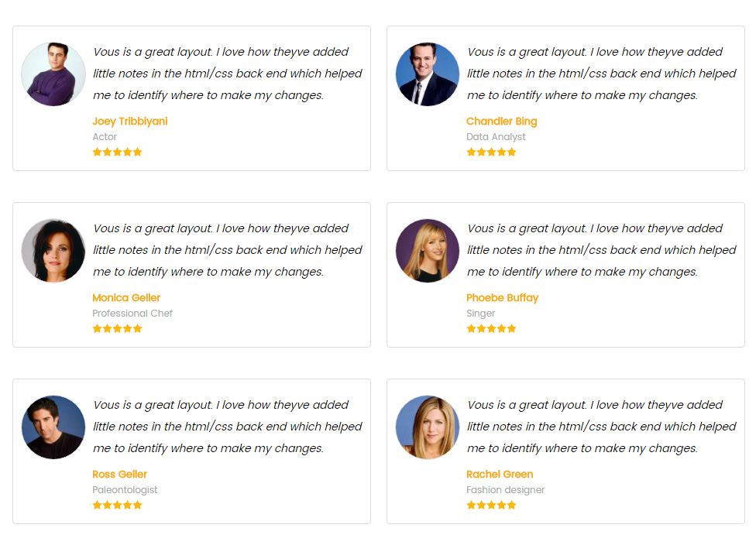756x552 pixels.
Task: Select the Chandler Bing name link
Action: coord(501,121)
